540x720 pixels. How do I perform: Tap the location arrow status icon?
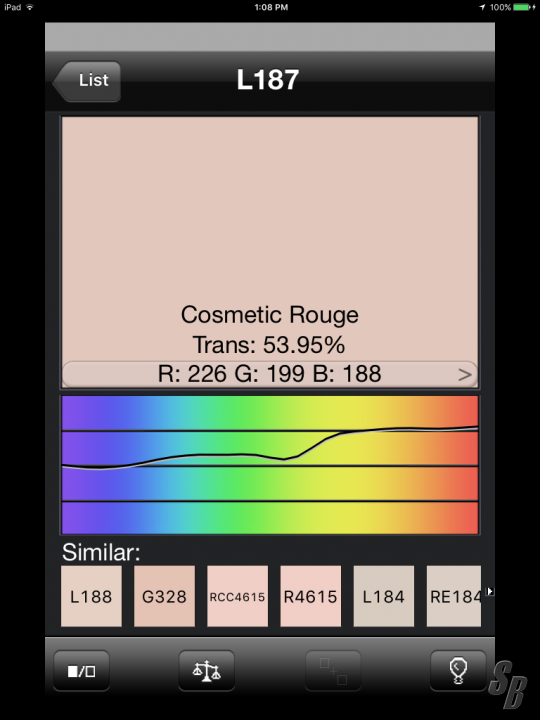(482, 7)
